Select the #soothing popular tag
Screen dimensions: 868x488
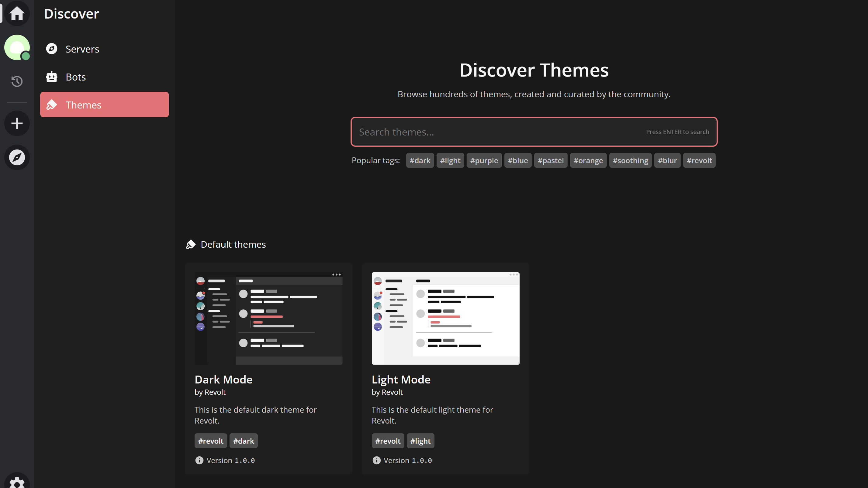click(630, 160)
